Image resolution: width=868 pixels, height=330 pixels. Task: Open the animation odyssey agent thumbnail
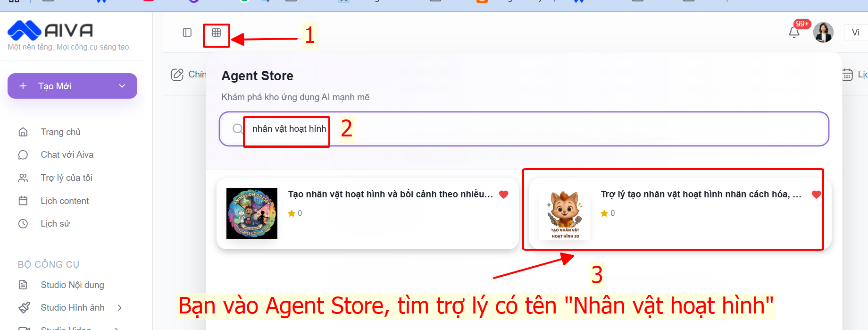(252, 213)
